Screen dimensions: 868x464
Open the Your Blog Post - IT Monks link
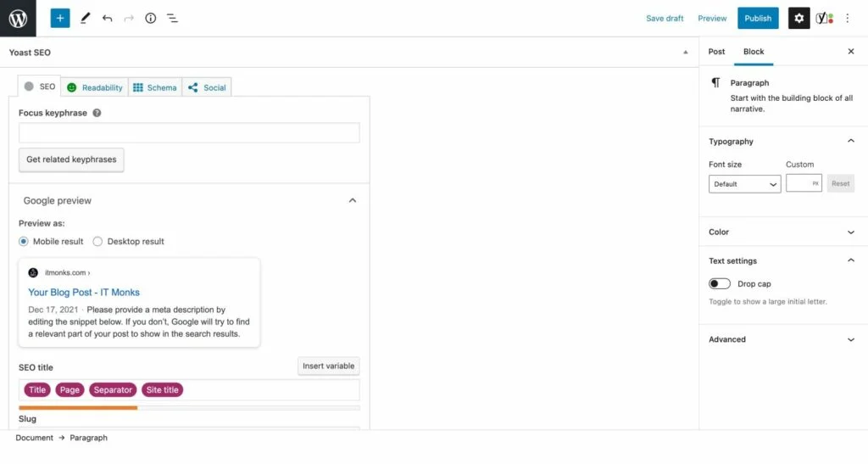coord(84,293)
